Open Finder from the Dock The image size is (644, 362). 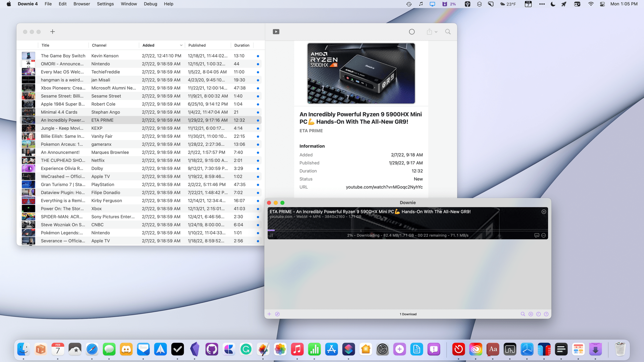(x=23, y=349)
